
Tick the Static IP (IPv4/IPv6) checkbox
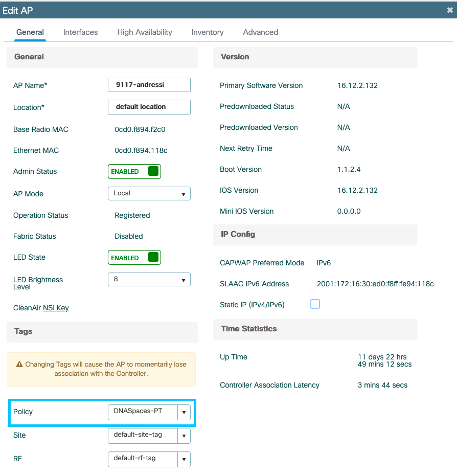coord(315,304)
